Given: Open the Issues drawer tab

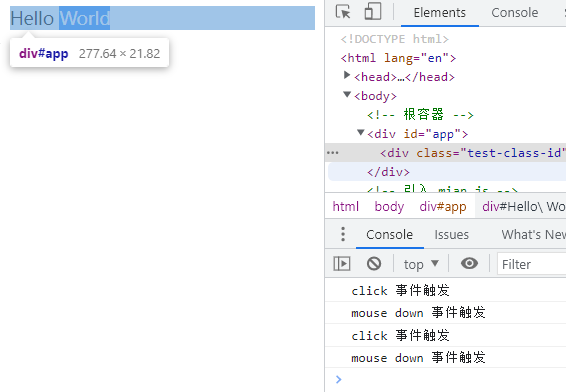Looking at the screenshot, I should [452, 235].
